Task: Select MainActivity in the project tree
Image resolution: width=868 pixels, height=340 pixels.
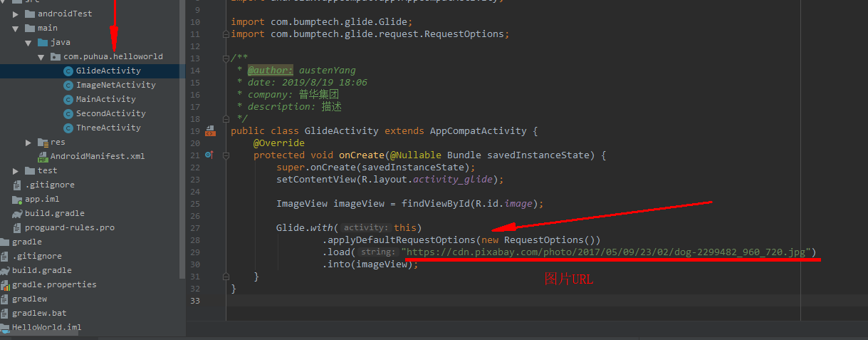Action: coord(105,99)
